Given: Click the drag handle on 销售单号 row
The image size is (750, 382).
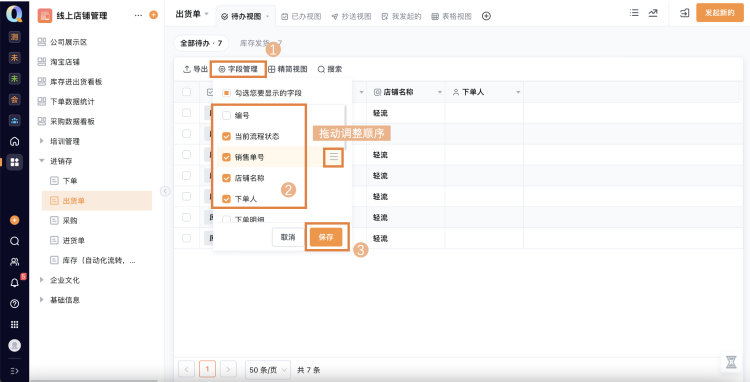Looking at the screenshot, I should click(333, 157).
